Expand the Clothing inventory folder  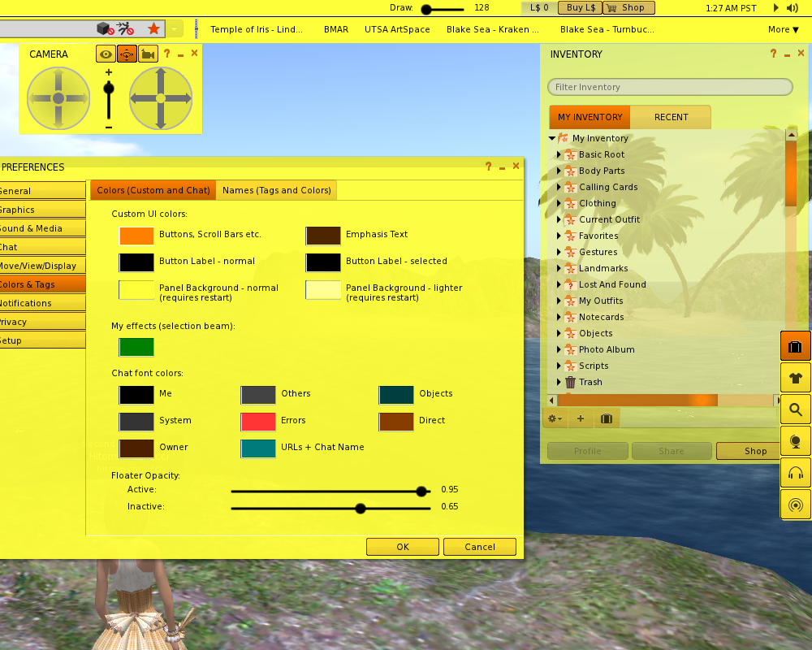[x=559, y=204]
